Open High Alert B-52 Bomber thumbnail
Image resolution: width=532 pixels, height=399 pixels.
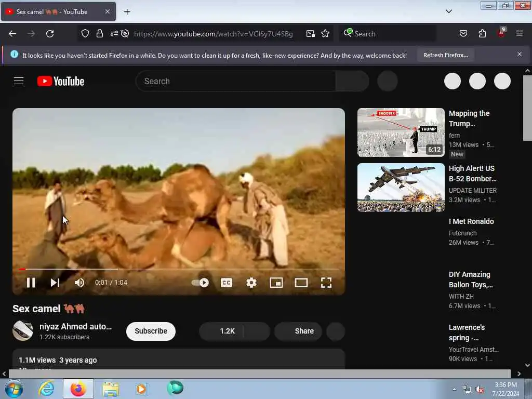point(401,187)
